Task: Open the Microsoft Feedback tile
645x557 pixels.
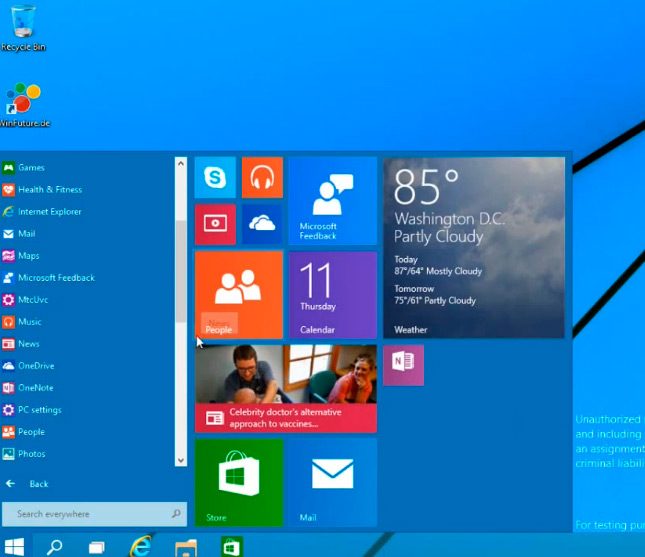Action: point(333,201)
